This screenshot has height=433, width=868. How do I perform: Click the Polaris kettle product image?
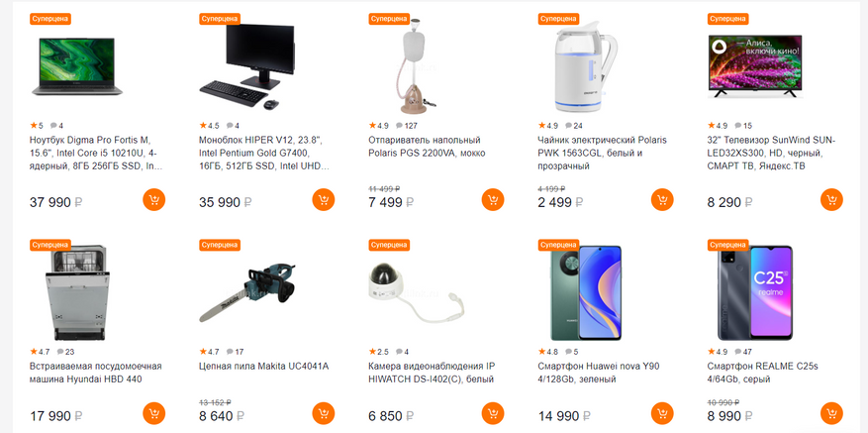[586, 66]
